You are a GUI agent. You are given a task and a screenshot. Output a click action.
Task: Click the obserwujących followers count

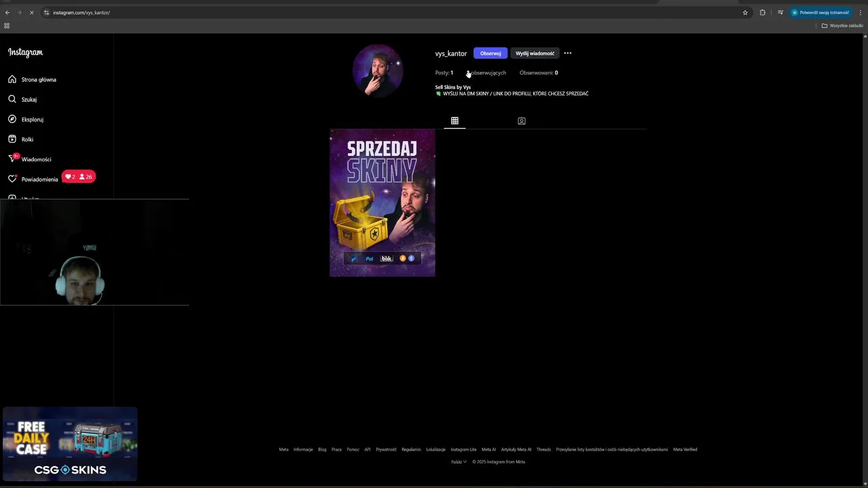(486, 73)
